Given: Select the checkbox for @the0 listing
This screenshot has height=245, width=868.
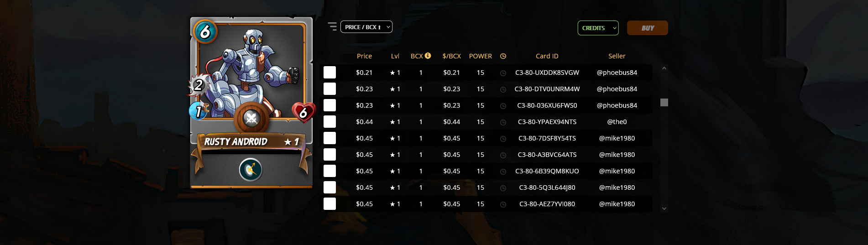Looking at the screenshot, I should click(x=329, y=122).
